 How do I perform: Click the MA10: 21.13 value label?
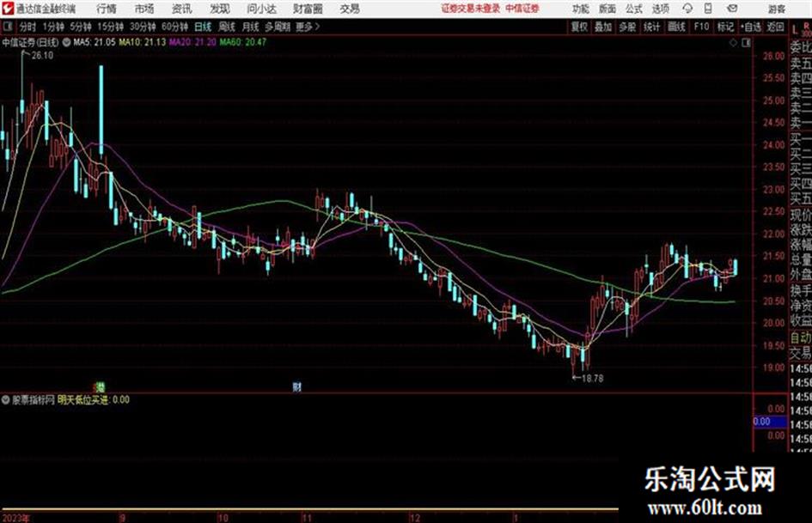[143, 42]
